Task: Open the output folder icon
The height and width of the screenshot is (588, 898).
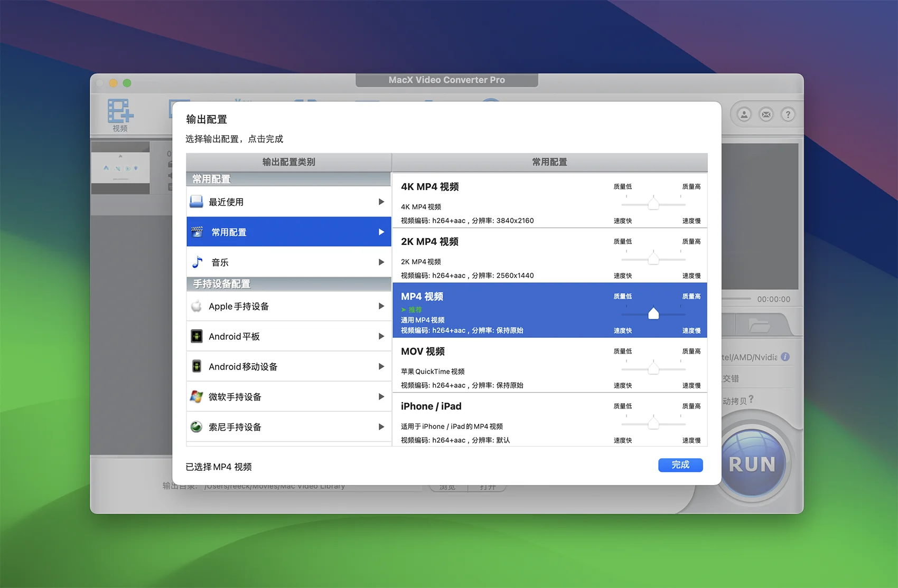Action: coord(759,325)
